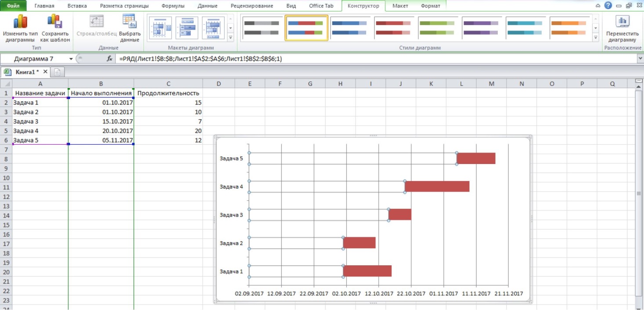This screenshot has height=310, width=644.
Task: Open the Разметка страницы tab
Action: coord(124,6)
